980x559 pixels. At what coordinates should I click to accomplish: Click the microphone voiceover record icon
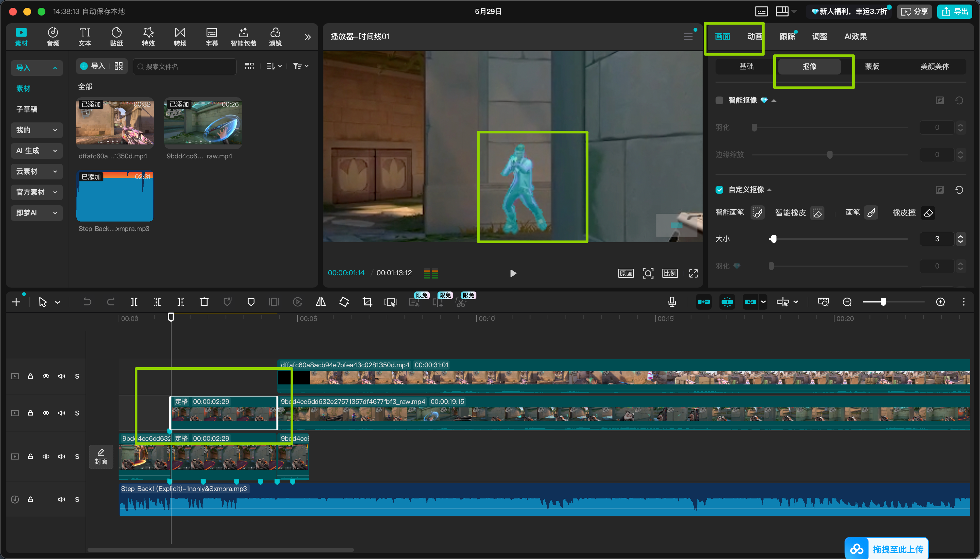[672, 302]
